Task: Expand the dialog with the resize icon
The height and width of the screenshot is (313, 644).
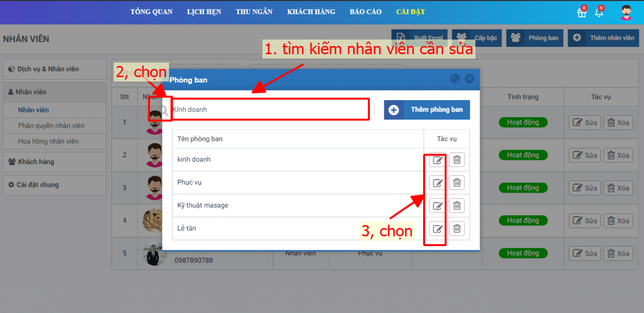Action: coord(455,79)
